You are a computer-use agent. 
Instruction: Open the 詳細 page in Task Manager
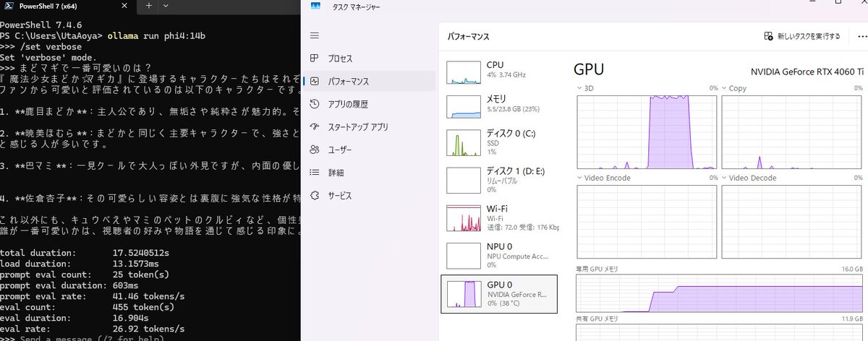[x=336, y=173]
